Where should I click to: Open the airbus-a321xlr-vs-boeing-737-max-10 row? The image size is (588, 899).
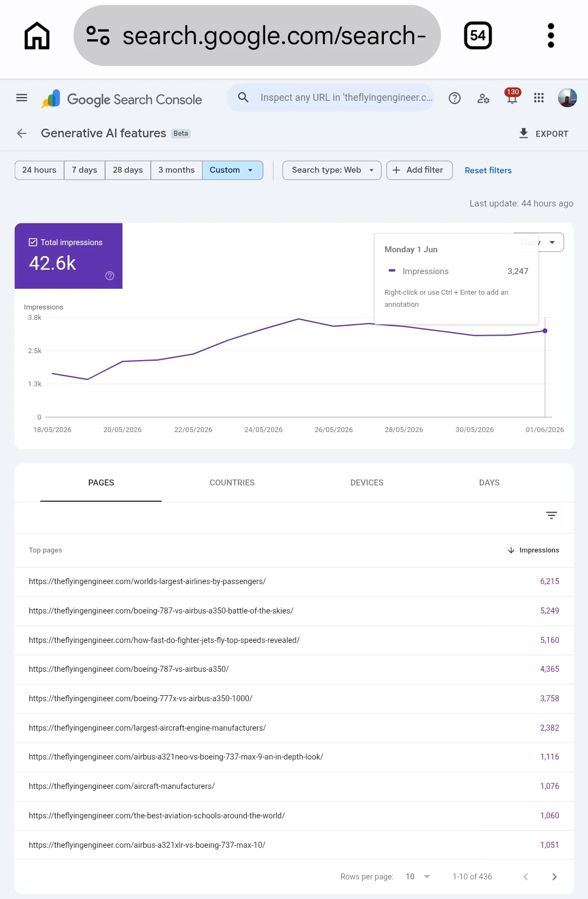pos(294,845)
